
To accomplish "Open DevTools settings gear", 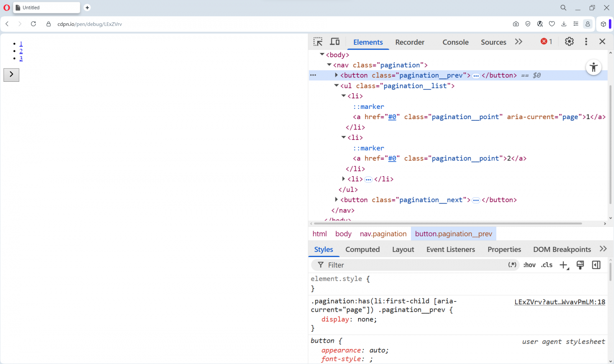I will click(569, 42).
